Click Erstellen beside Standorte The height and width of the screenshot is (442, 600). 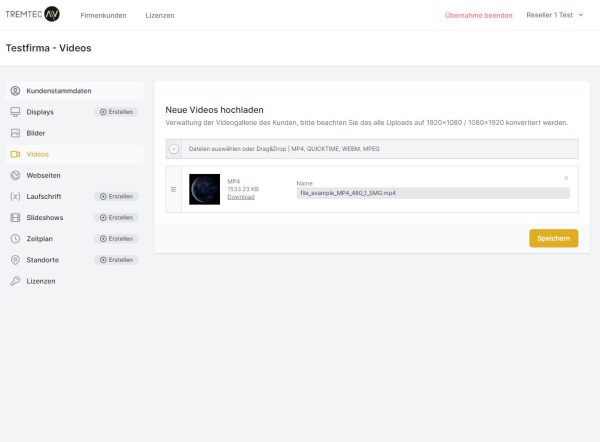pyautogui.click(x=116, y=260)
